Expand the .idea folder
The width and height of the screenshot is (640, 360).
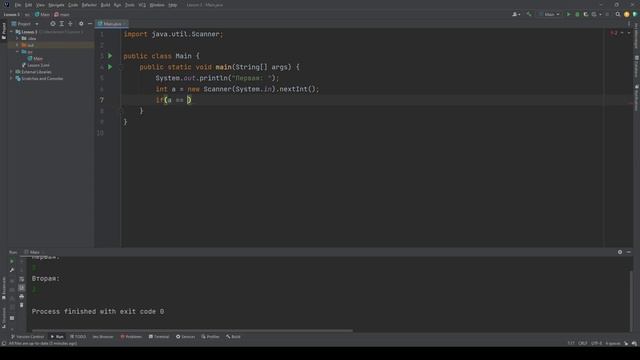click(x=18, y=38)
